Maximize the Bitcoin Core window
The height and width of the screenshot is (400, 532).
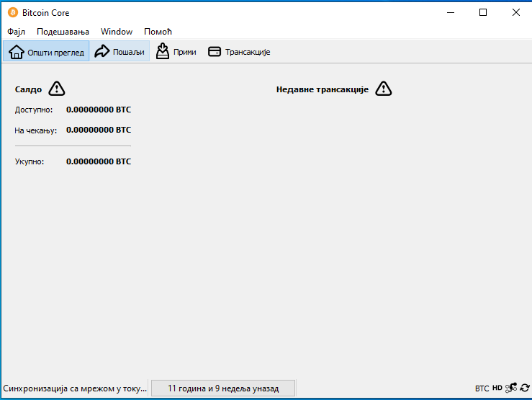click(x=483, y=12)
